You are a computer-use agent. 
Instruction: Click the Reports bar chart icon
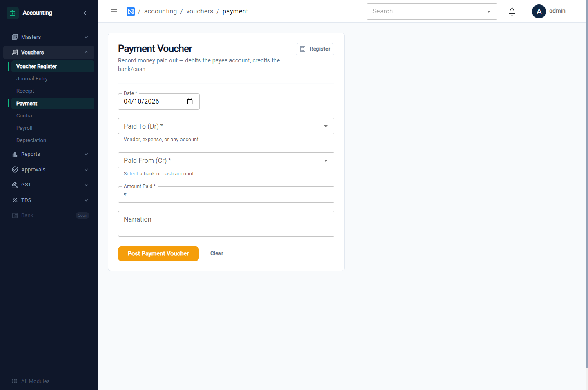pos(15,154)
